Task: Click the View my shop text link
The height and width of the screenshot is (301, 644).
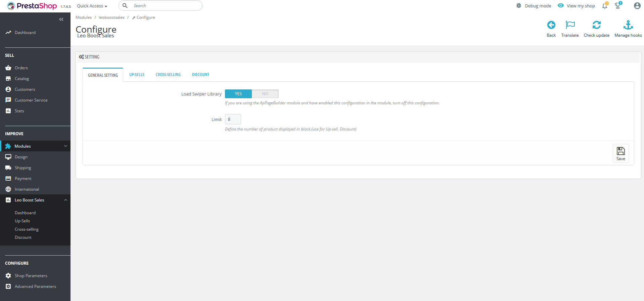Action: click(581, 6)
